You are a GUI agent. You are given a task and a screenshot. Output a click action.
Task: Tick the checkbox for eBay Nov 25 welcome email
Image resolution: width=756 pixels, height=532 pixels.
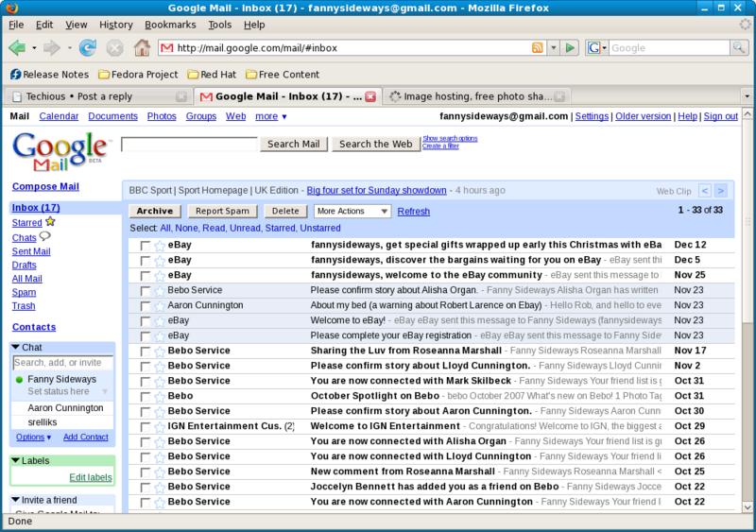[145, 276]
